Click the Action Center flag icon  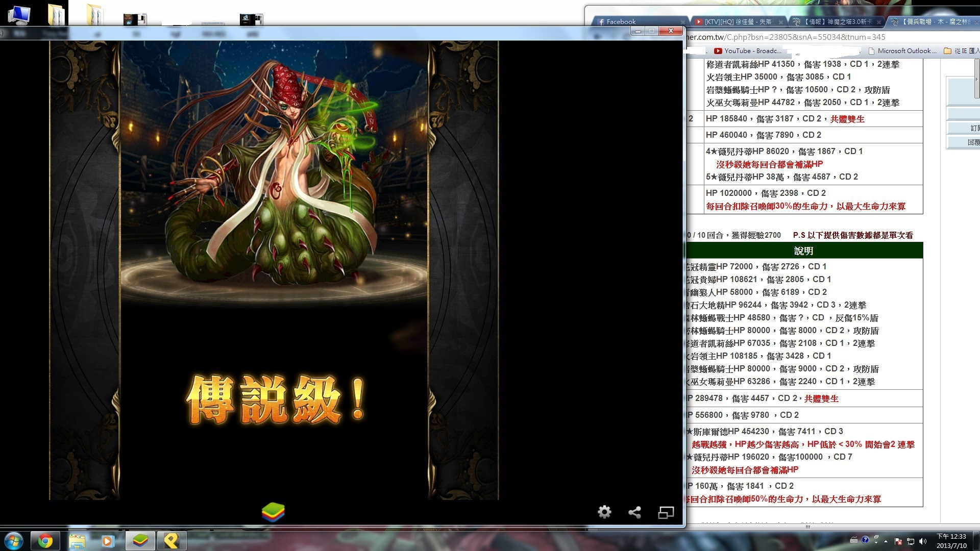898,541
